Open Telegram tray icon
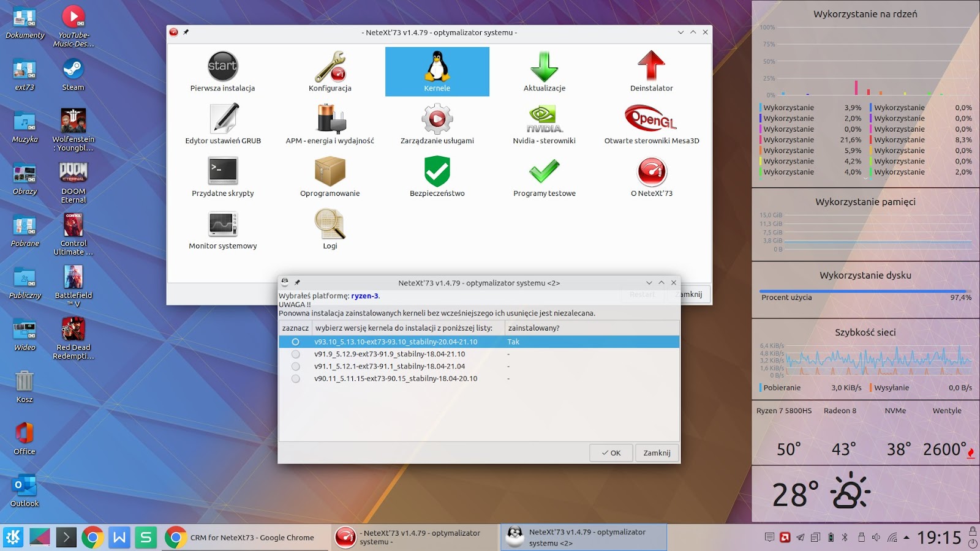The image size is (980, 551). [801, 538]
